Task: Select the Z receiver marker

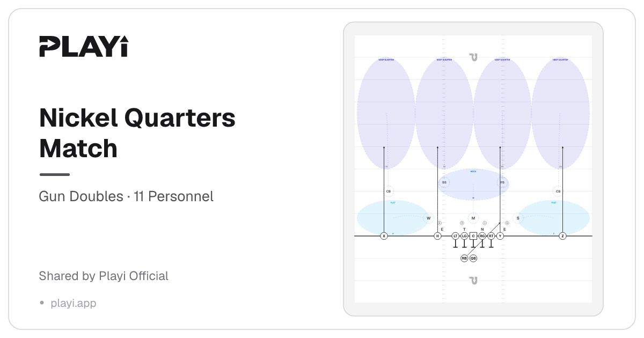Action: [x=562, y=236]
